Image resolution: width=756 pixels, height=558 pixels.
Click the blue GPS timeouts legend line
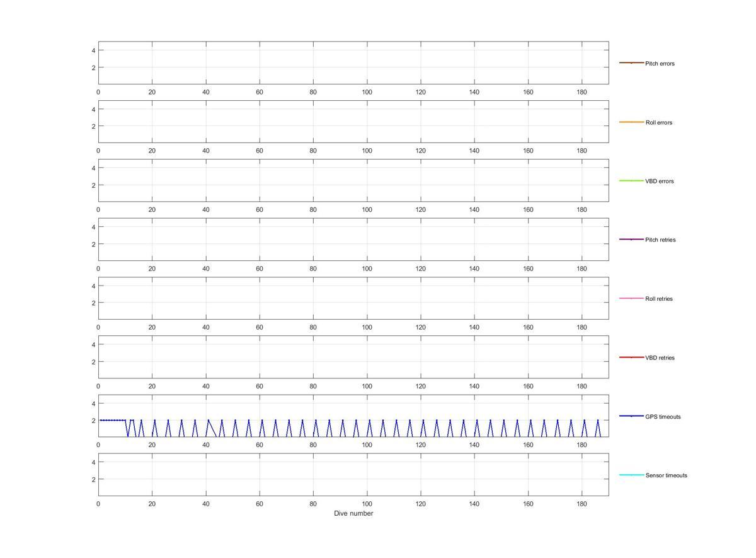(x=631, y=416)
